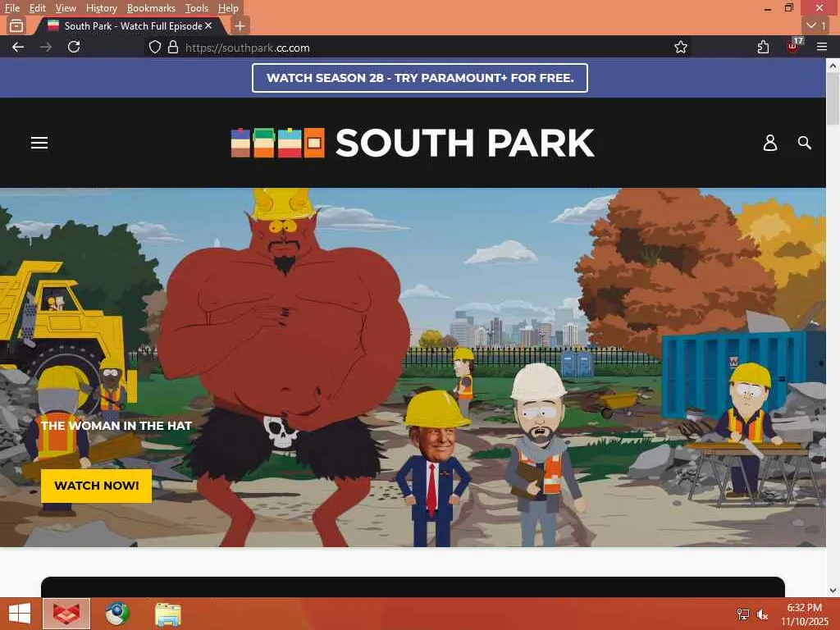
Task: Bookmark this page with the star icon
Action: (x=680, y=47)
